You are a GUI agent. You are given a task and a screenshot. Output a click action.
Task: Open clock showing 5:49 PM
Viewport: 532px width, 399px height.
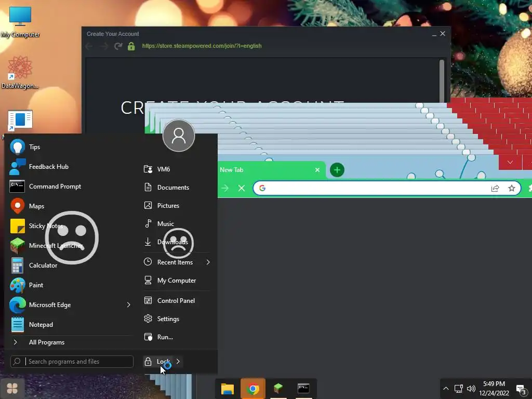coord(494,389)
